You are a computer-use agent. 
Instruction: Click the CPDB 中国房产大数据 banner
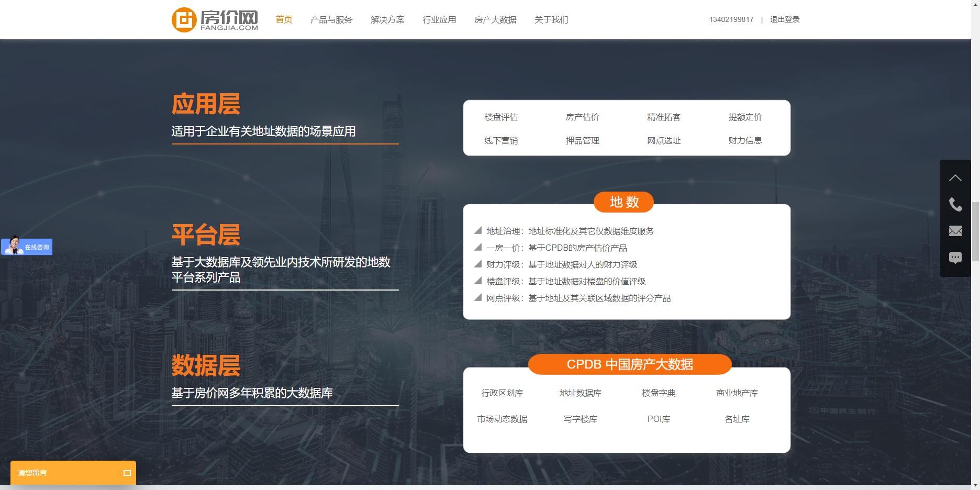point(629,364)
